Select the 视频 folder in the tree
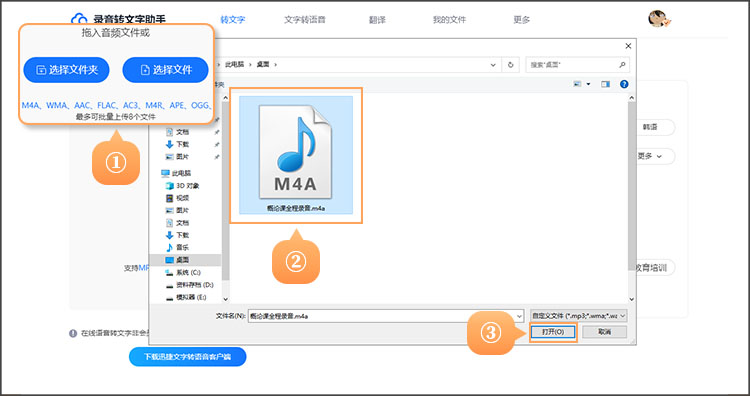 click(x=177, y=198)
